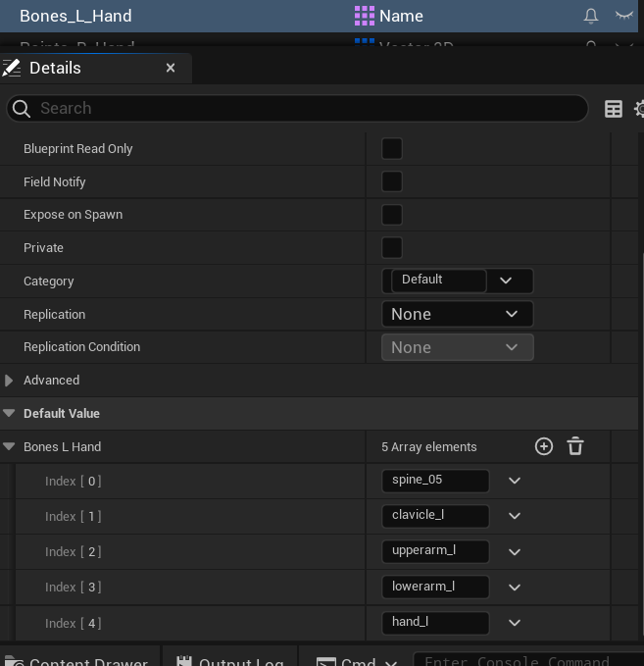Click the trash icon to empty array
The height and width of the screenshot is (666, 644).
coord(575,446)
